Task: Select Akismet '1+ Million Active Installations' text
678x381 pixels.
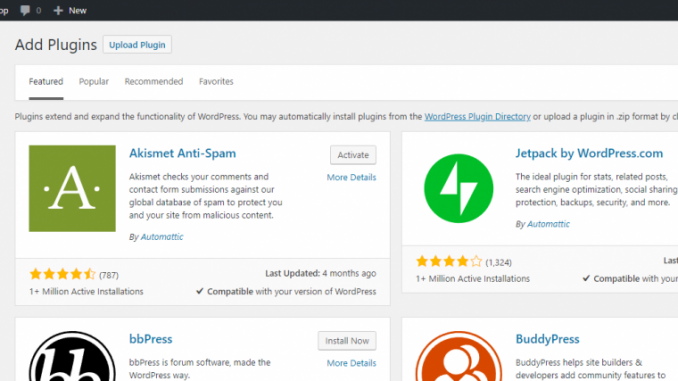Action: pos(86,291)
